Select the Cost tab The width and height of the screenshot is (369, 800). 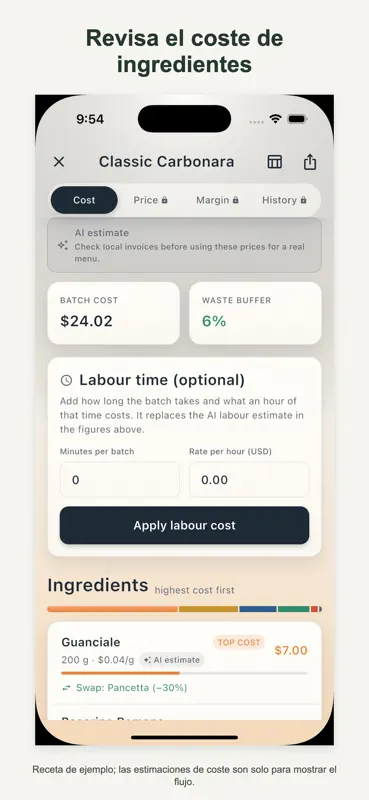84,200
